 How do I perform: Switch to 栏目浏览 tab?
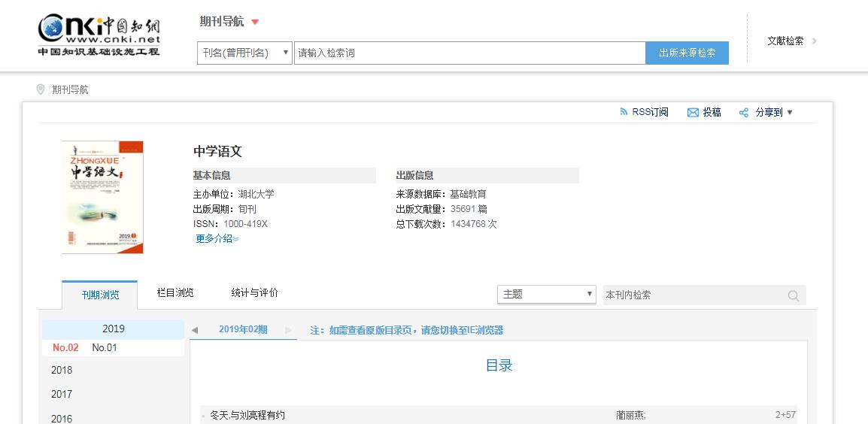click(175, 292)
